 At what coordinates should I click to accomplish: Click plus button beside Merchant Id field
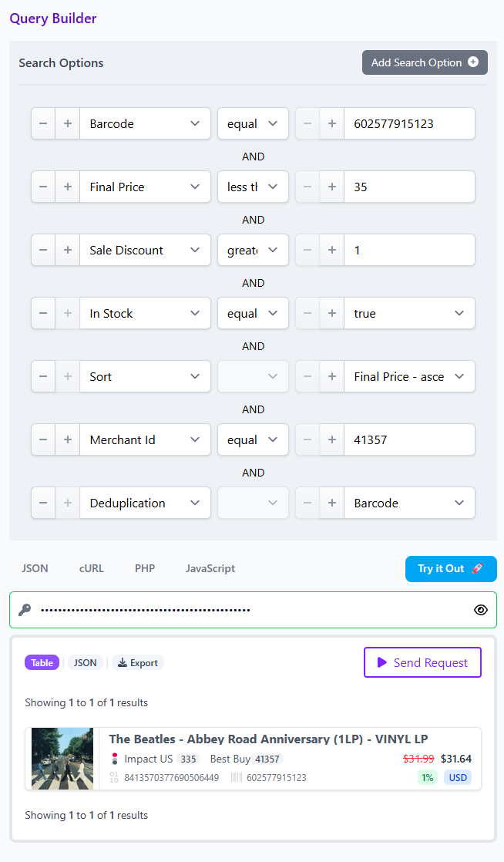click(68, 439)
